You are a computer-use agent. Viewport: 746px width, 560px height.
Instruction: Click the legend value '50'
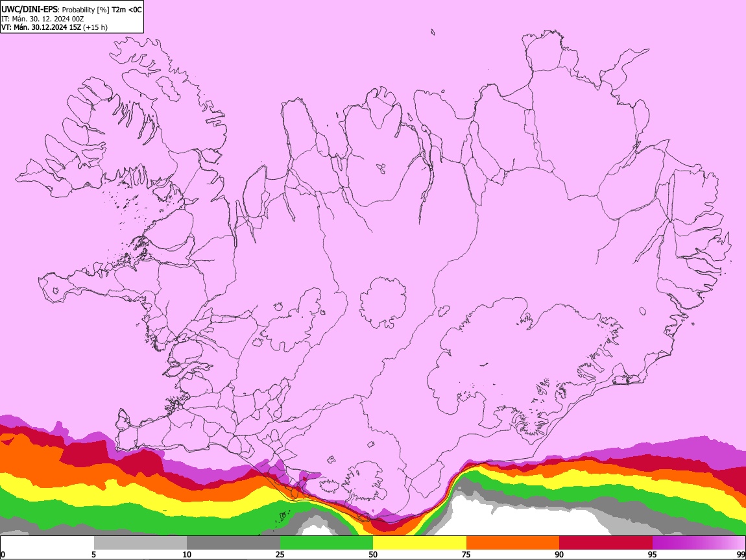pyautogui.click(x=373, y=555)
